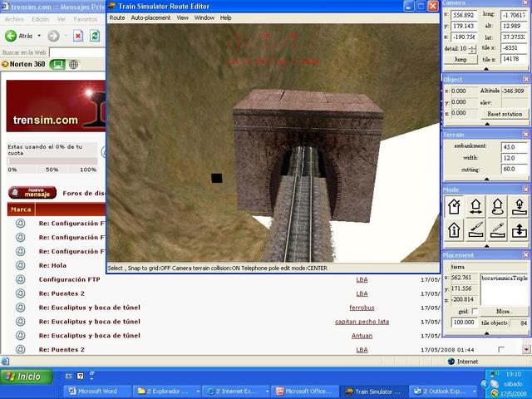
Task: Click the Jump button in Camera panel
Action: 461,60
